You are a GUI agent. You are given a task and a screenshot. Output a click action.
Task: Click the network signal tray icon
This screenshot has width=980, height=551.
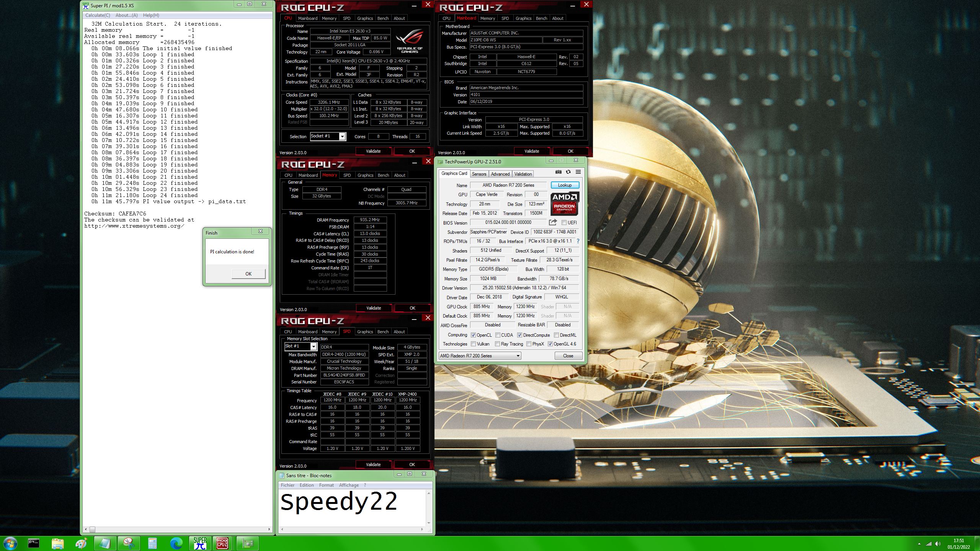click(928, 544)
